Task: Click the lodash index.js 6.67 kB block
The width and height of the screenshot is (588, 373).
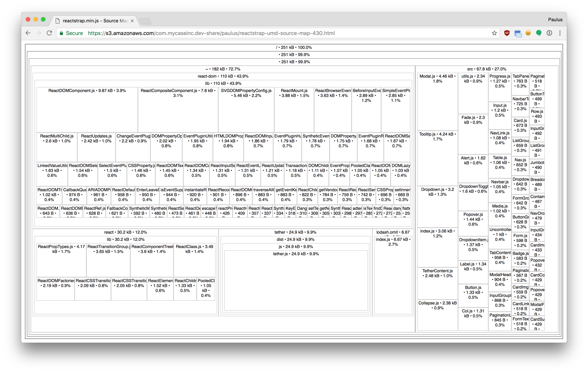Action: click(x=393, y=275)
